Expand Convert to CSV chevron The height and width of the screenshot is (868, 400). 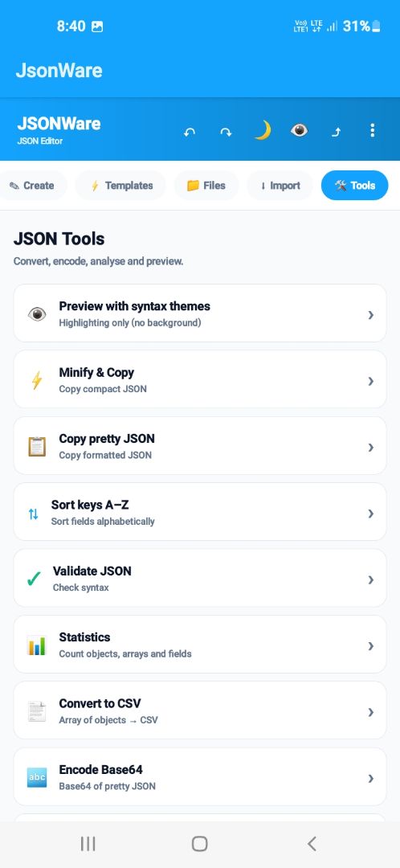tap(370, 712)
